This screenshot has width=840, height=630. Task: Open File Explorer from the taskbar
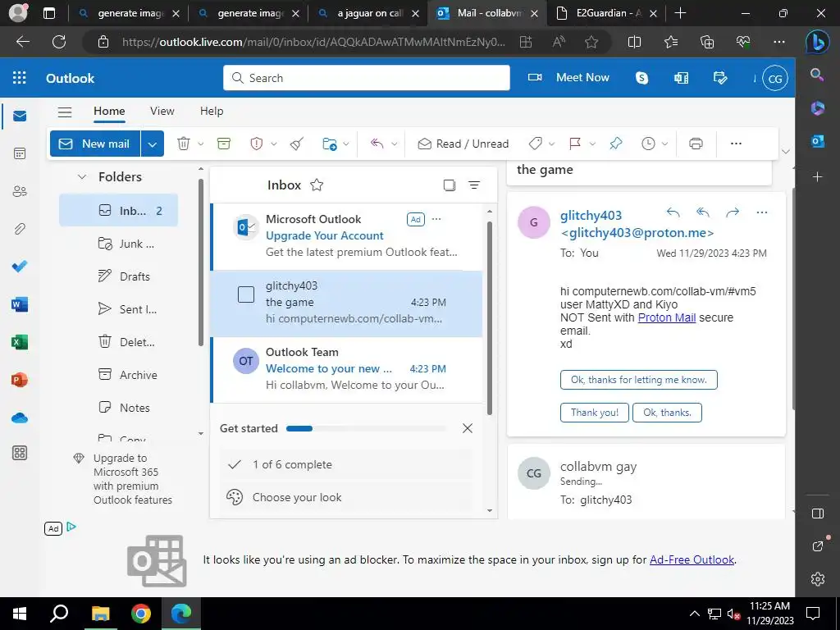click(x=101, y=614)
